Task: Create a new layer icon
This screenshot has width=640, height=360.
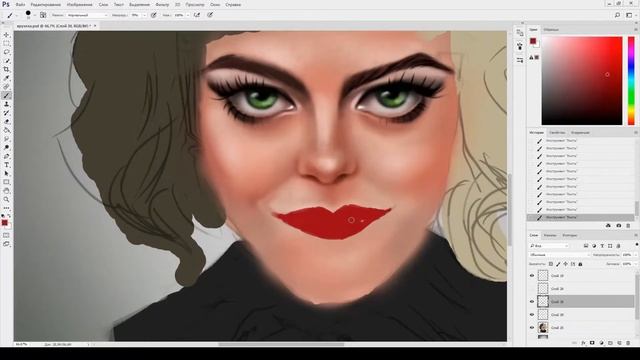Action: pyautogui.click(x=619, y=343)
